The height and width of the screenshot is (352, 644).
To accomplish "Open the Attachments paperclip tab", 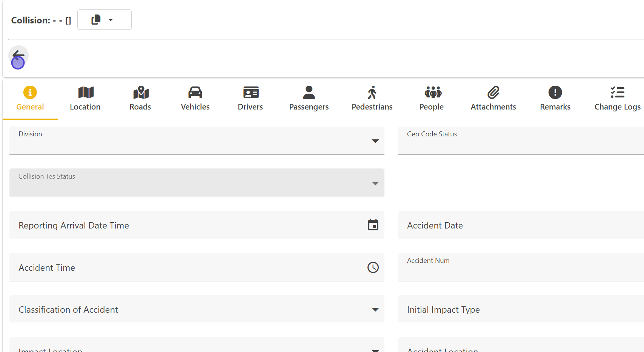I will 493,99.
